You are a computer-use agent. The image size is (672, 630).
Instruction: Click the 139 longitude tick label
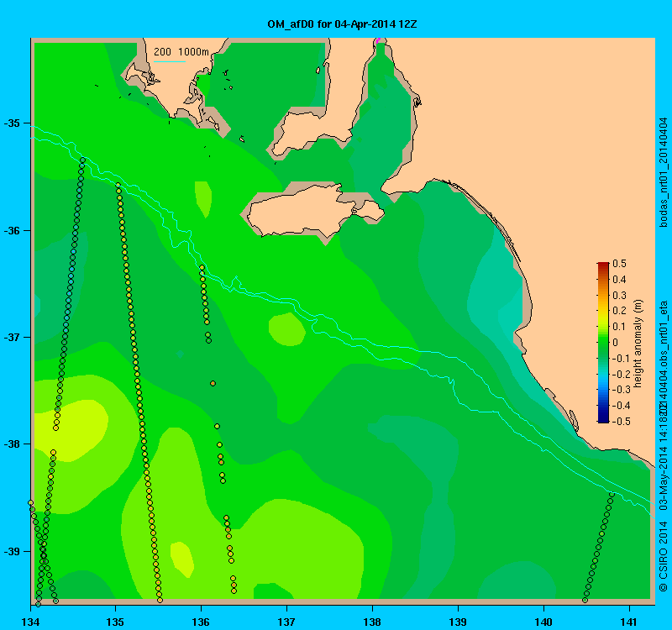[x=458, y=622]
